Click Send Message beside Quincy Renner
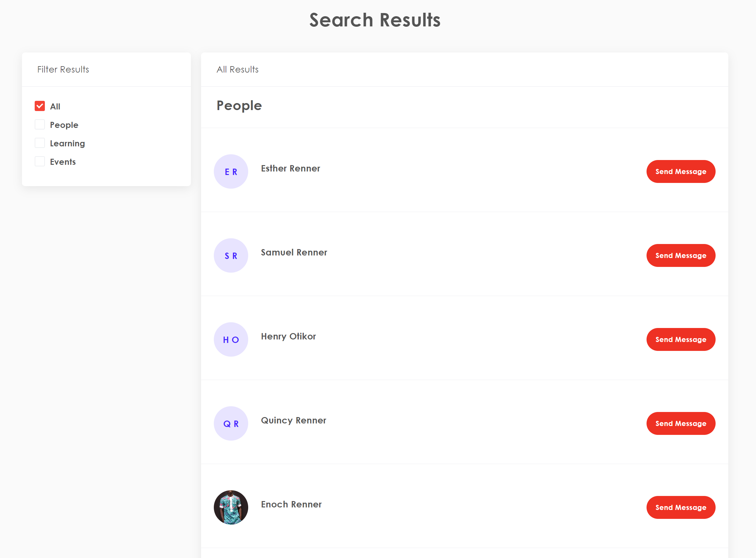The height and width of the screenshot is (558, 756). [x=680, y=423]
